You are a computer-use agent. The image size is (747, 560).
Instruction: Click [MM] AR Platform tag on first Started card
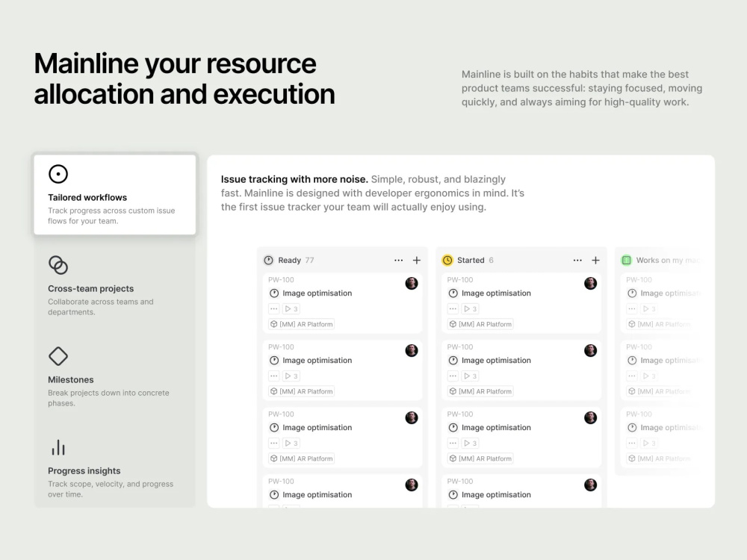[x=480, y=324]
